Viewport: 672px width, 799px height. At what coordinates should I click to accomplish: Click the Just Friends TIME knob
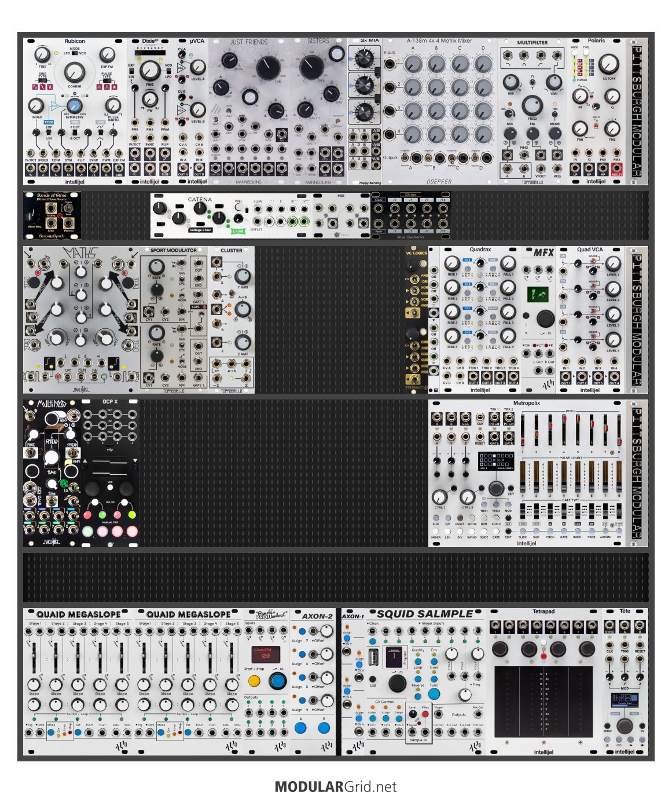point(268,68)
